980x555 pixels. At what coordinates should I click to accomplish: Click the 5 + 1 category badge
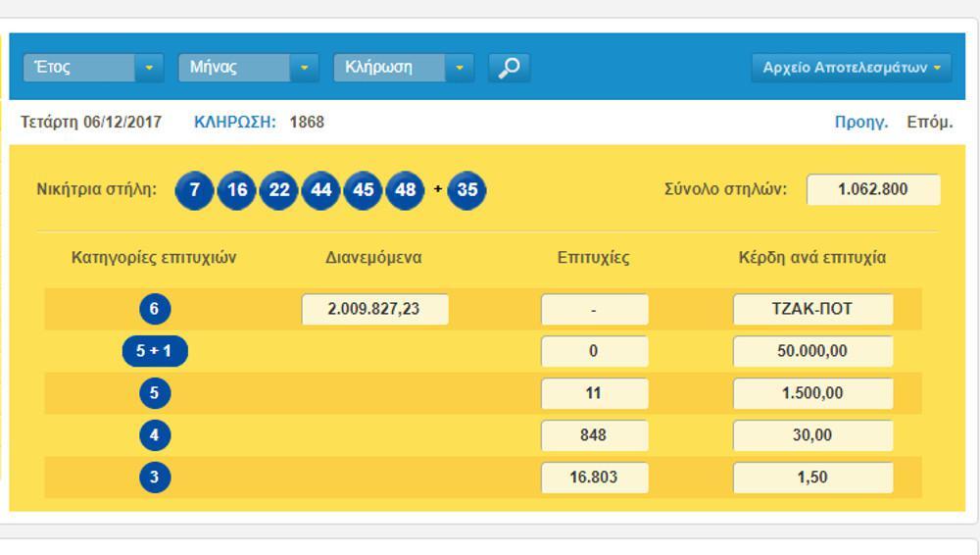pos(155,351)
